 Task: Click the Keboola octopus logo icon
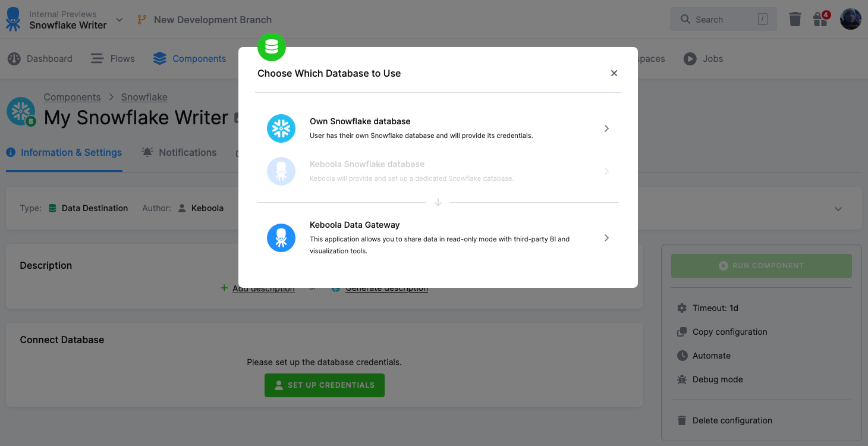click(13, 20)
